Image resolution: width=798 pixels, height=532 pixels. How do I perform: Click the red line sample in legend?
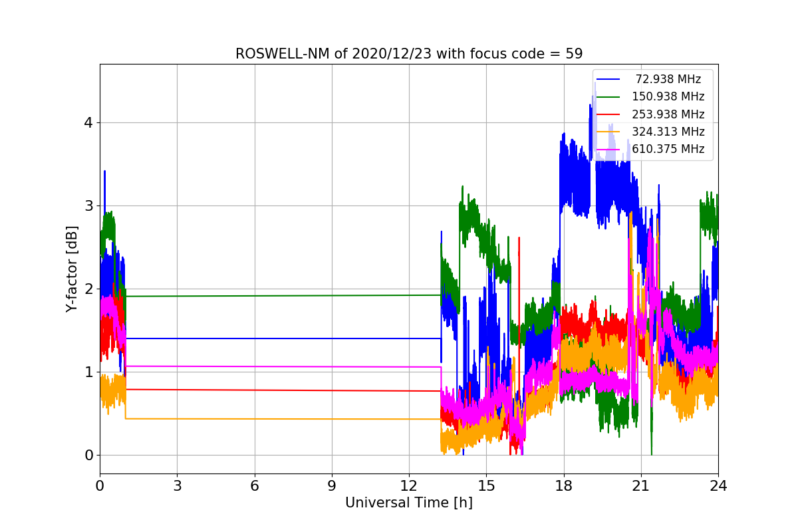608,114
